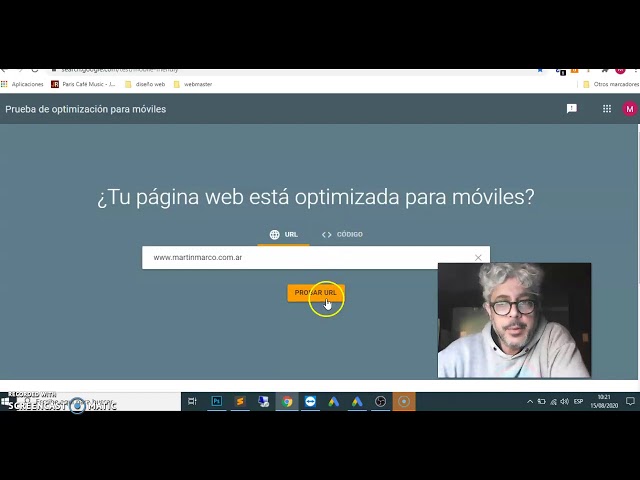Change the ESP input language

coord(578,402)
